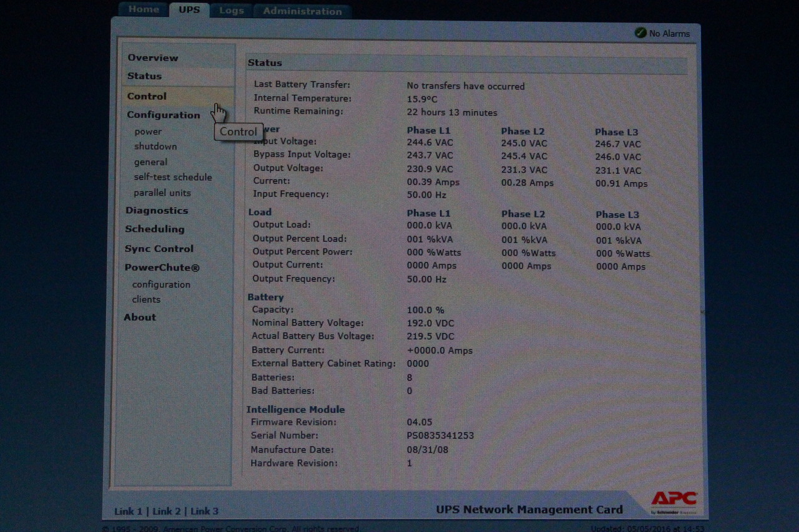Image resolution: width=799 pixels, height=532 pixels.
Task: Click the PS0835341253 serial number
Action: (440, 435)
